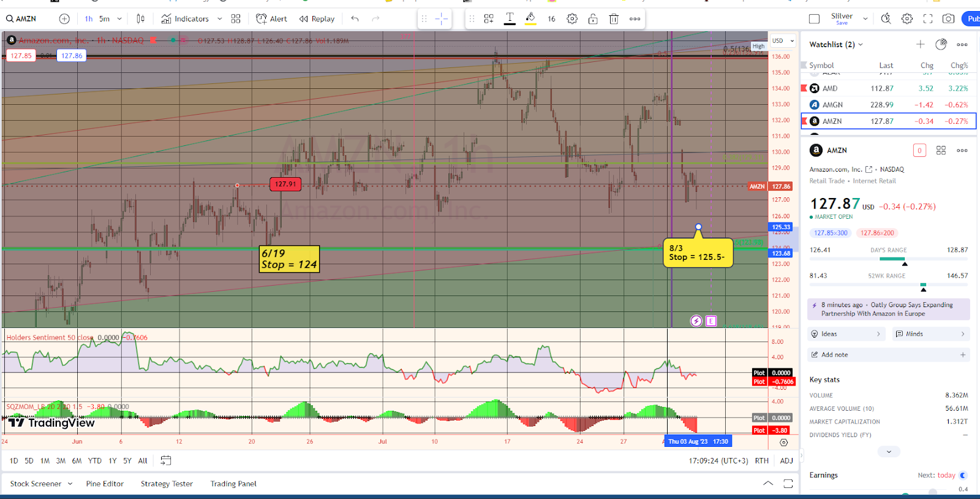Open the Ideas section
The width and height of the screenshot is (980, 499).
846,334
